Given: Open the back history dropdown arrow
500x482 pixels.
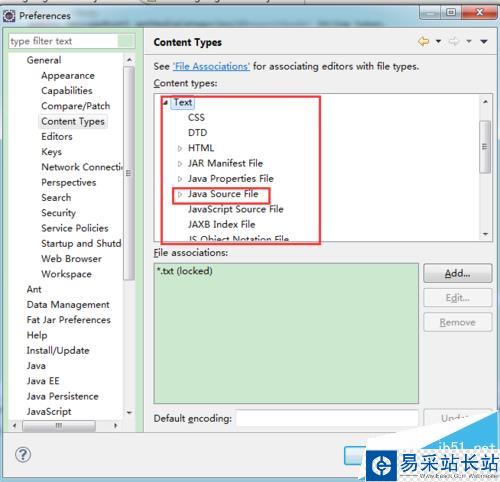Looking at the screenshot, I should pyautogui.click(x=439, y=41).
